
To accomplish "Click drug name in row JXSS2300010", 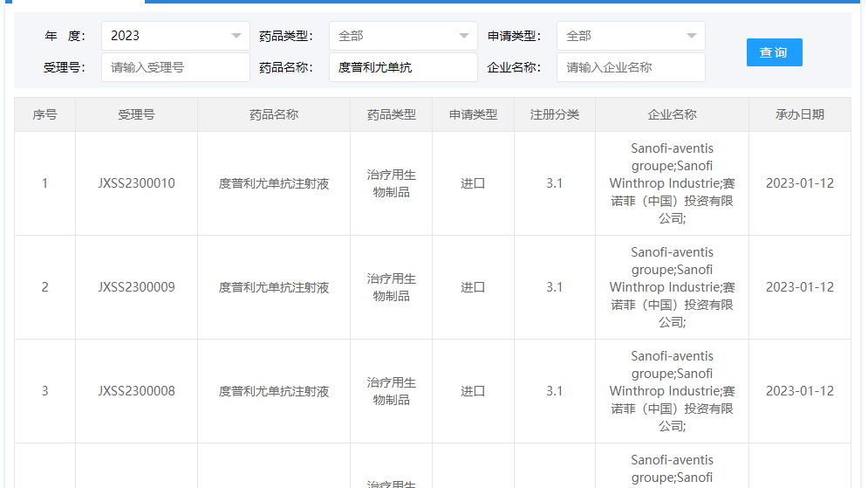I will click(273, 183).
